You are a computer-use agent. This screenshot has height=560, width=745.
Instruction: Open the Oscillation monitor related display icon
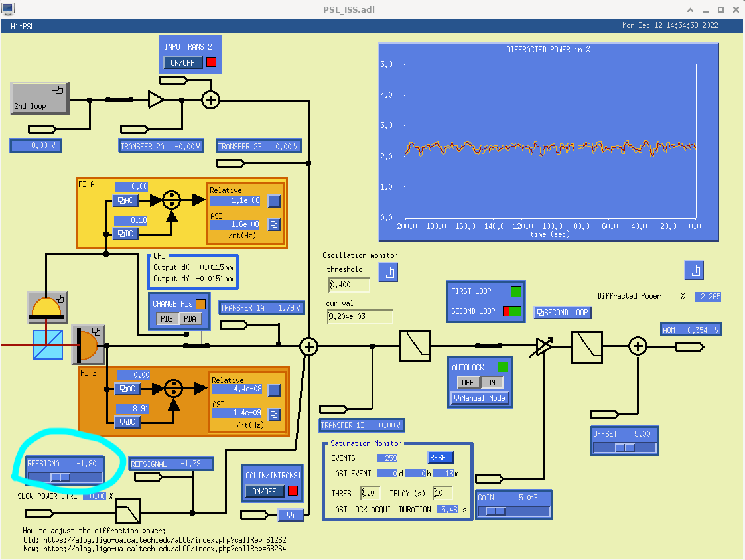[389, 272]
